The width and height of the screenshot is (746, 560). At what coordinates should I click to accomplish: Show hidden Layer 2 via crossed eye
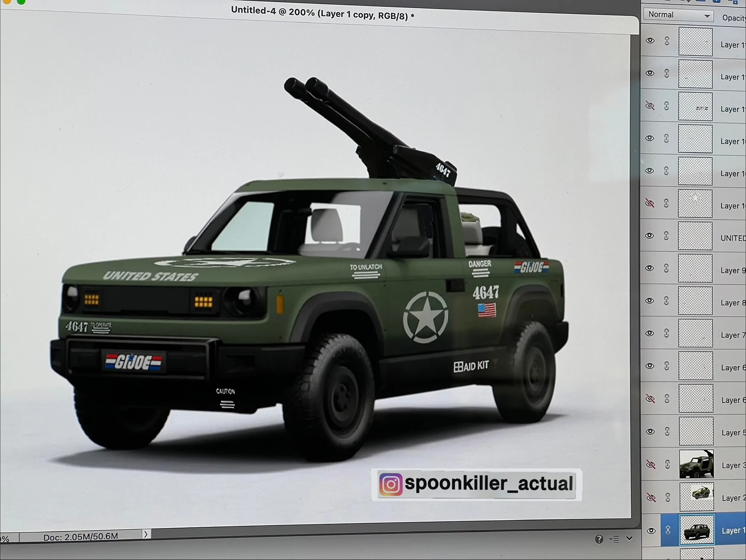(x=651, y=498)
